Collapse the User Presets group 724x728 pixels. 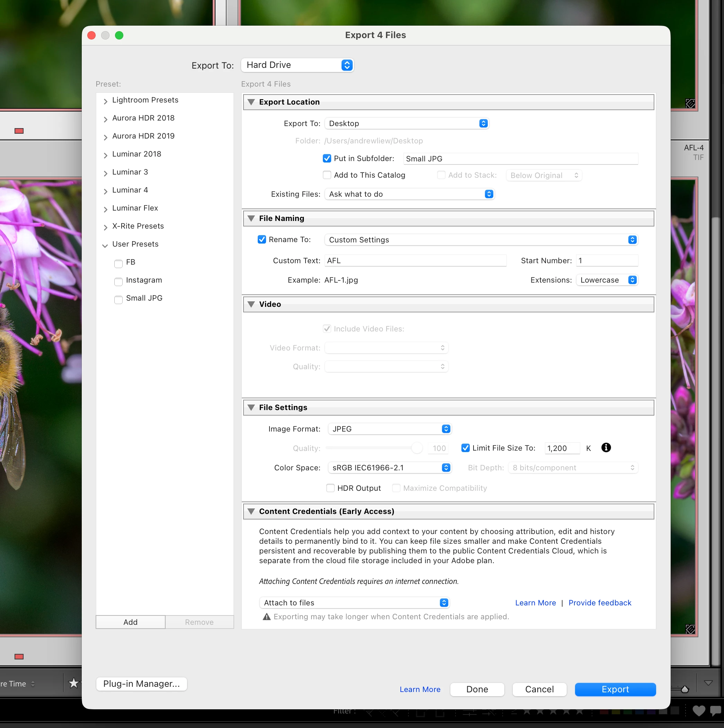[x=105, y=246]
